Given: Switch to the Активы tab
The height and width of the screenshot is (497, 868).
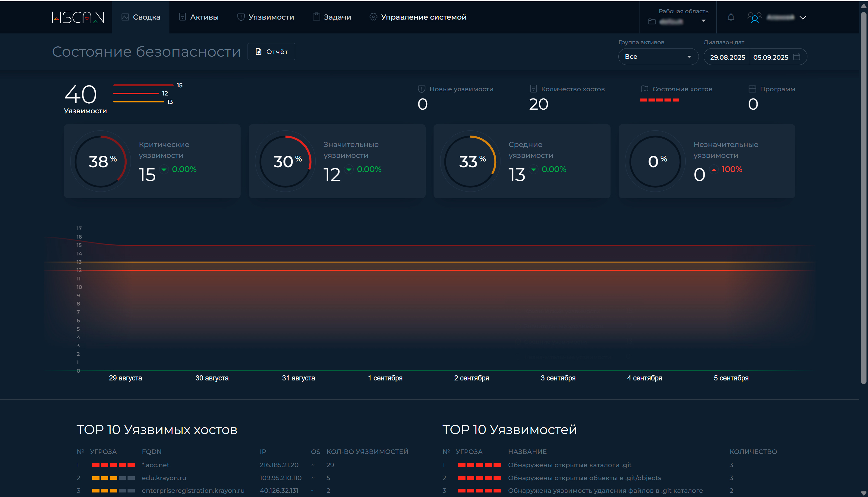Looking at the screenshot, I should pyautogui.click(x=199, y=17).
